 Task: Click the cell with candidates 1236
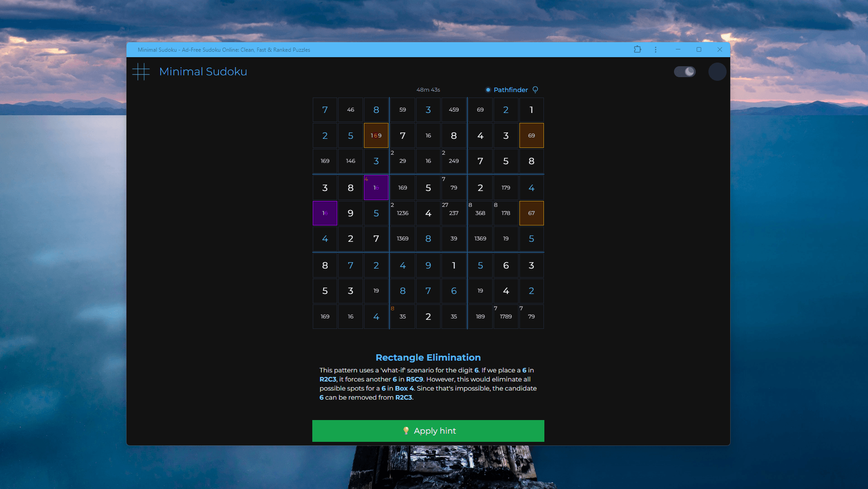(x=402, y=213)
